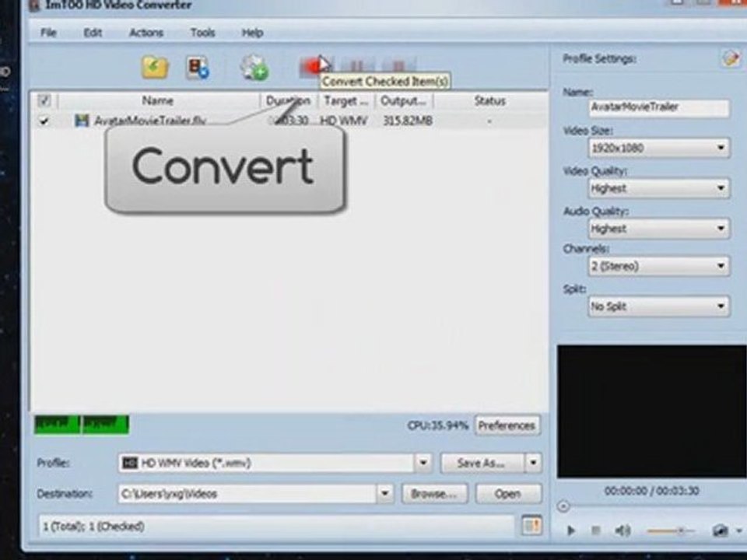Viewport: 747px width, 560px height.
Task: Select the HD WMV target cell
Action: pos(343,121)
